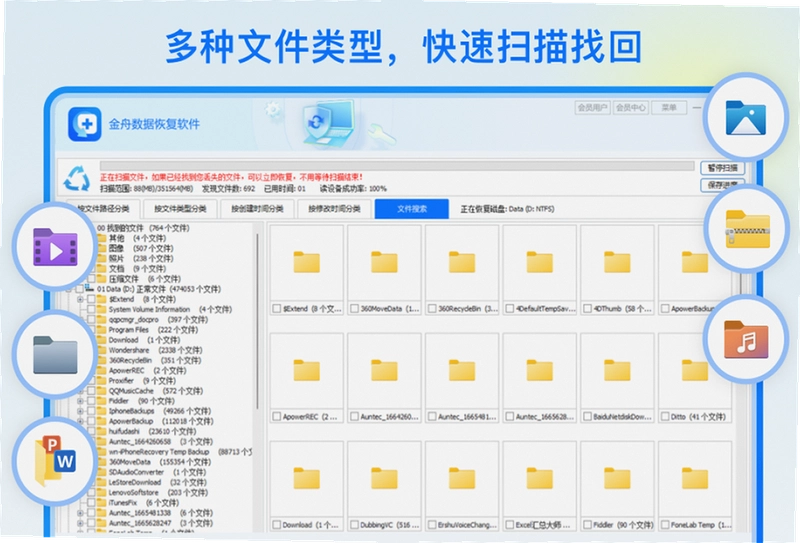The height and width of the screenshot is (543, 800).
Task: Click the blue data recovery app logo
Action: (85, 124)
